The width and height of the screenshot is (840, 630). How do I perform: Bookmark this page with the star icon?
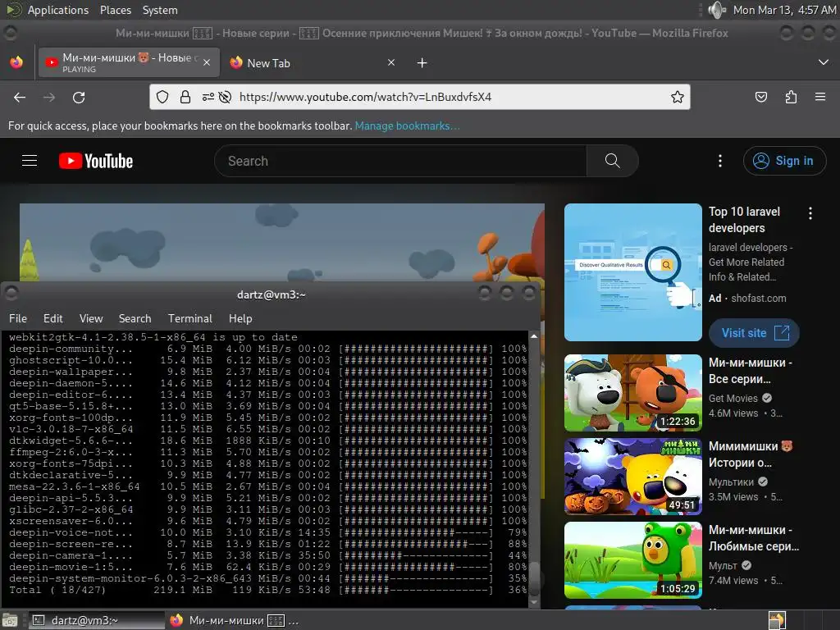677,97
